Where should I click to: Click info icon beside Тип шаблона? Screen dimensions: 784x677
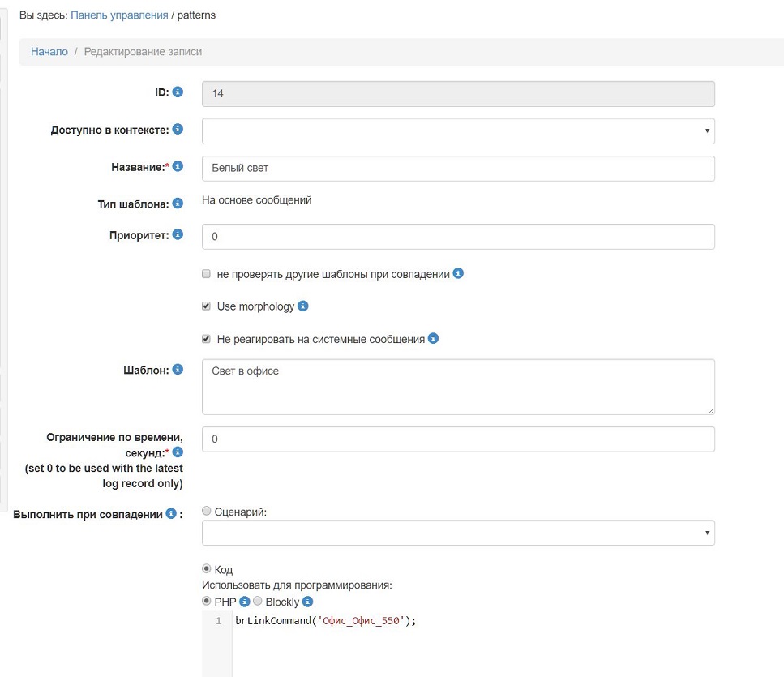(x=178, y=204)
